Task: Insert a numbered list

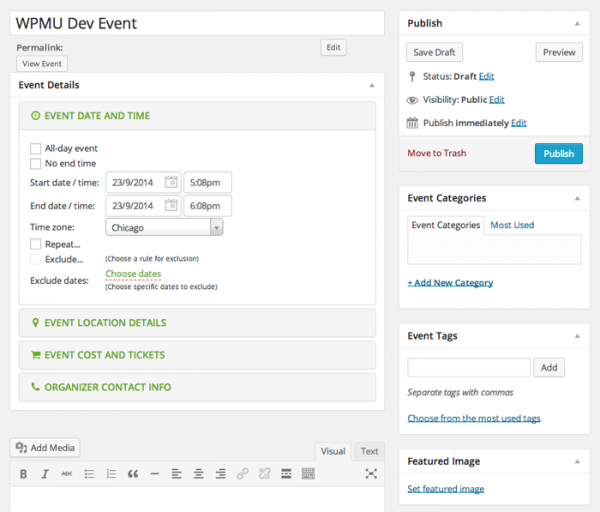Action: 111,474
